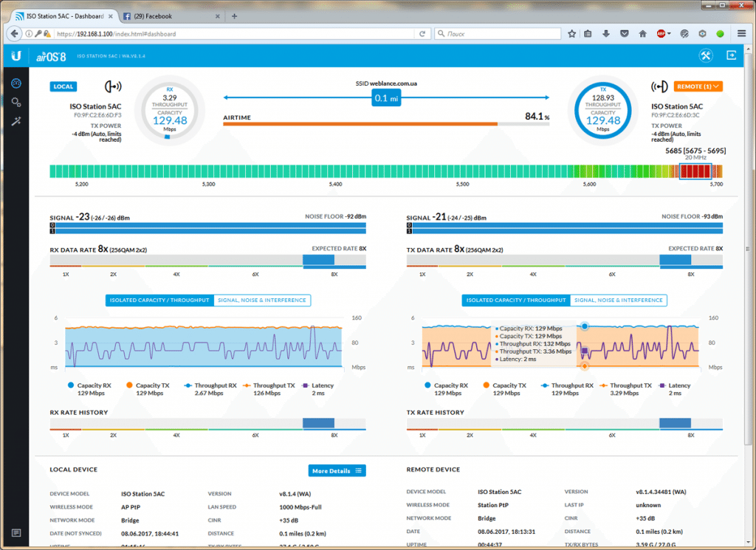Open More Details for local device

[x=337, y=470]
